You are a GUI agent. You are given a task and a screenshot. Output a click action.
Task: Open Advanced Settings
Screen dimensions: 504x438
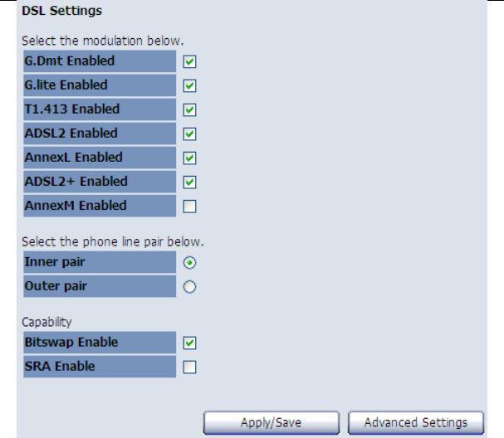(x=415, y=422)
